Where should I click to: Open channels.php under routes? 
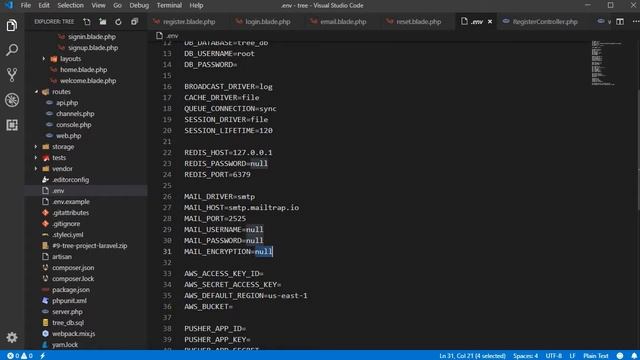75,114
